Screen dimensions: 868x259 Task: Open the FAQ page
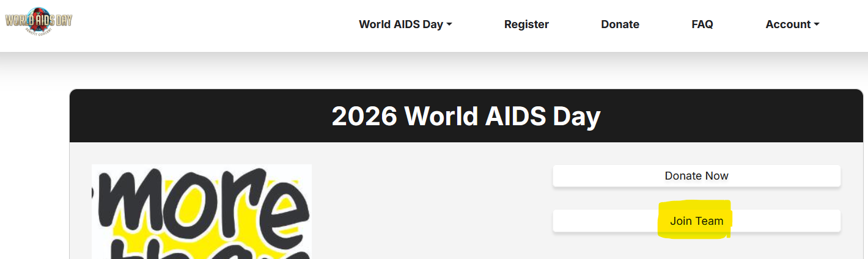pos(702,24)
